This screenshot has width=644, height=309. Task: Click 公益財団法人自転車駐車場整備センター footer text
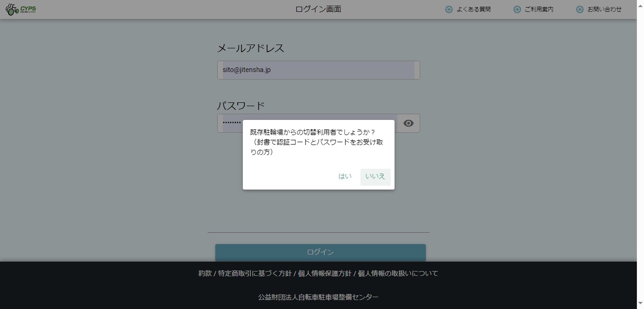(318, 297)
